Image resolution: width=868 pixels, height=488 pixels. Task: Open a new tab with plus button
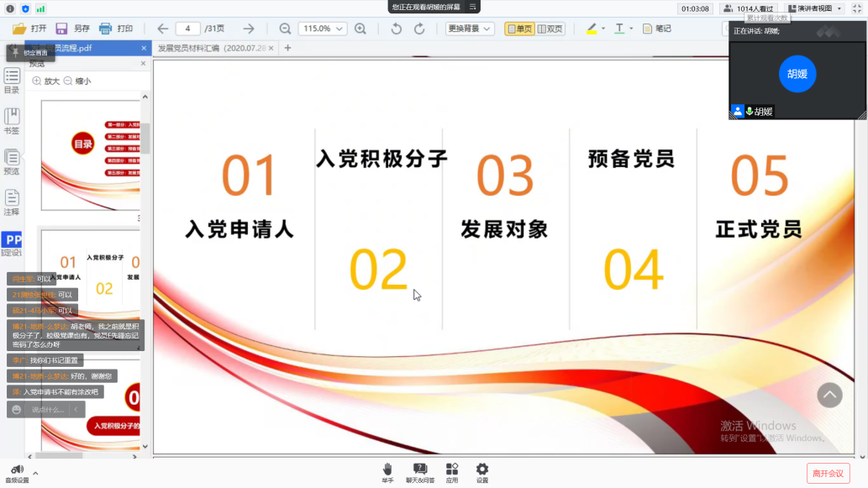tap(287, 48)
